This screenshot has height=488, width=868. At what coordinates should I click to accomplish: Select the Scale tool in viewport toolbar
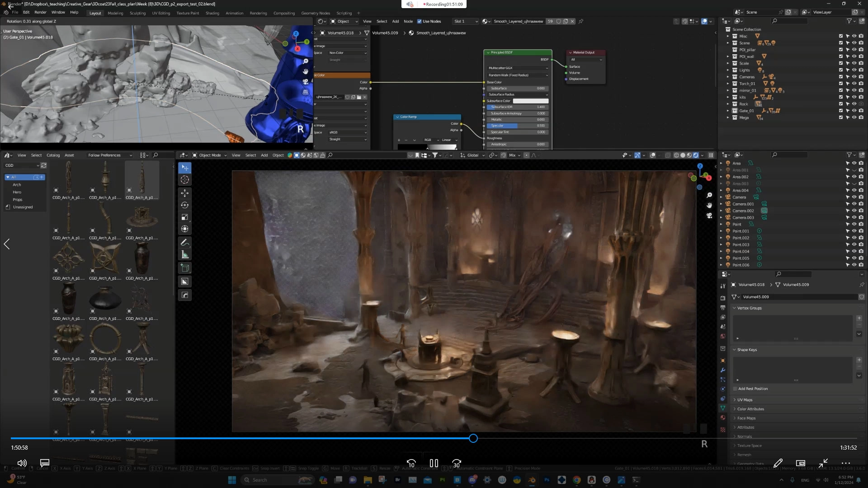[184, 217]
